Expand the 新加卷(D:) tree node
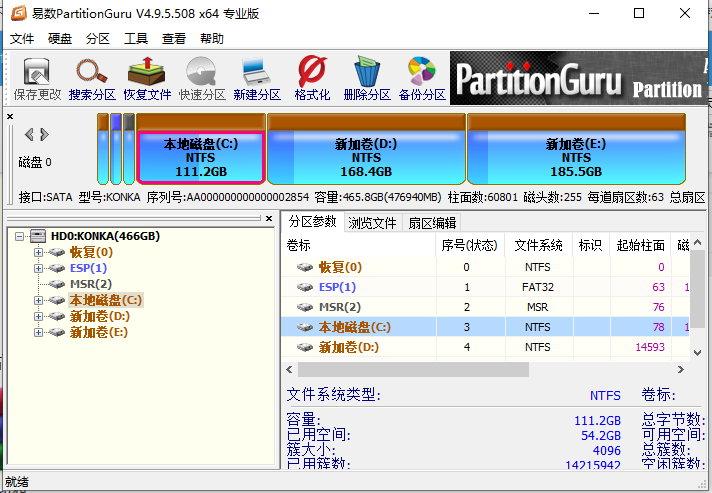This screenshot has width=712, height=493. (39, 316)
